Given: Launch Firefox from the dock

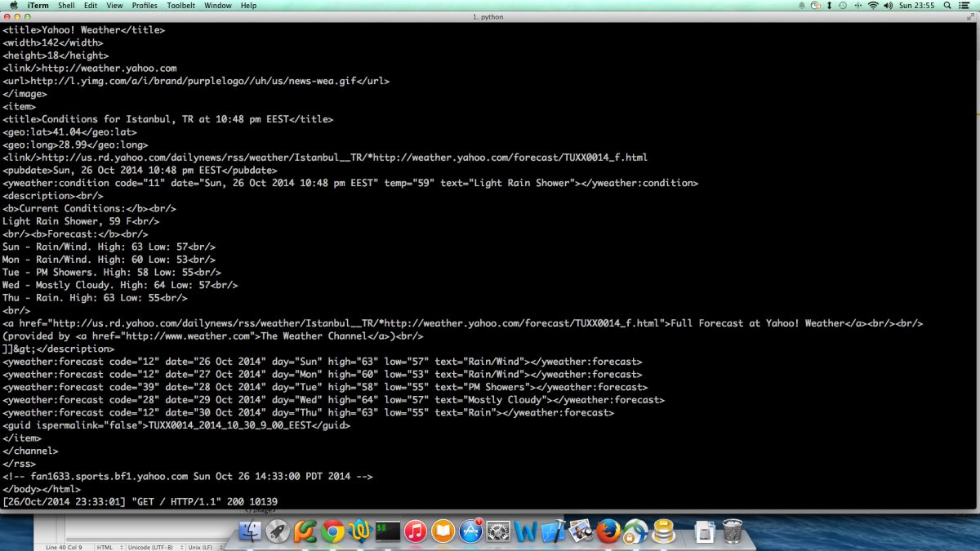Looking at the screenshot, I should (x=608, y=531).
